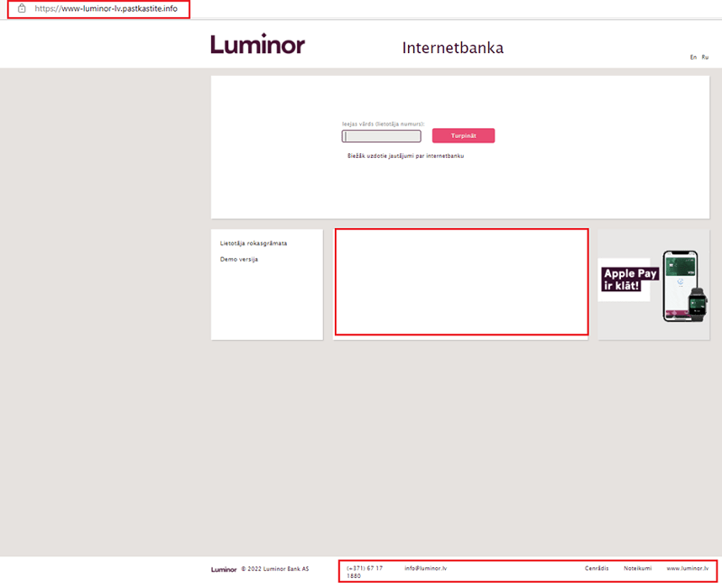Image resolution: width=722 pixels, height=588 pixels.
Task: Open the www.luminor.lv footer link
Action: (x=688, y=568)
